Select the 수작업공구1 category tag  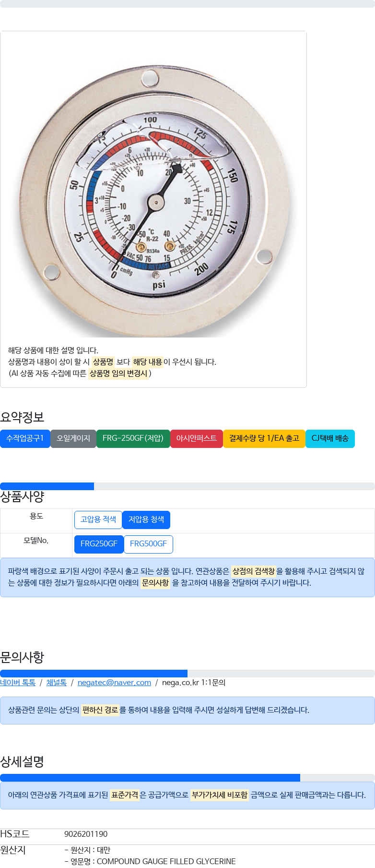pyautogui.click(x=25, y=439)
